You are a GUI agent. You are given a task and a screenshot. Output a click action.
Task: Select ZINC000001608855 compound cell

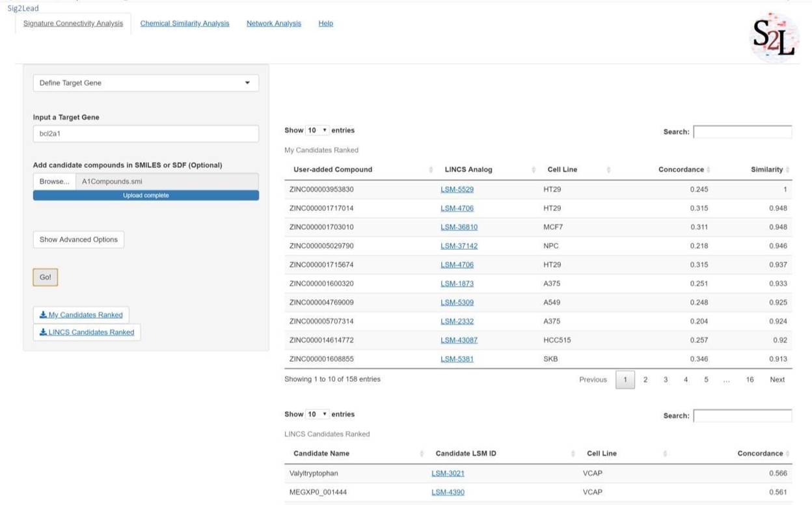[x=323, y=359]
